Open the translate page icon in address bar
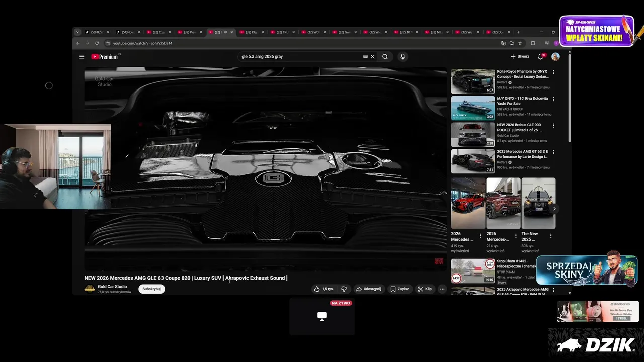The height and width of the screenshot is (362, 644). tap(504, 43)
